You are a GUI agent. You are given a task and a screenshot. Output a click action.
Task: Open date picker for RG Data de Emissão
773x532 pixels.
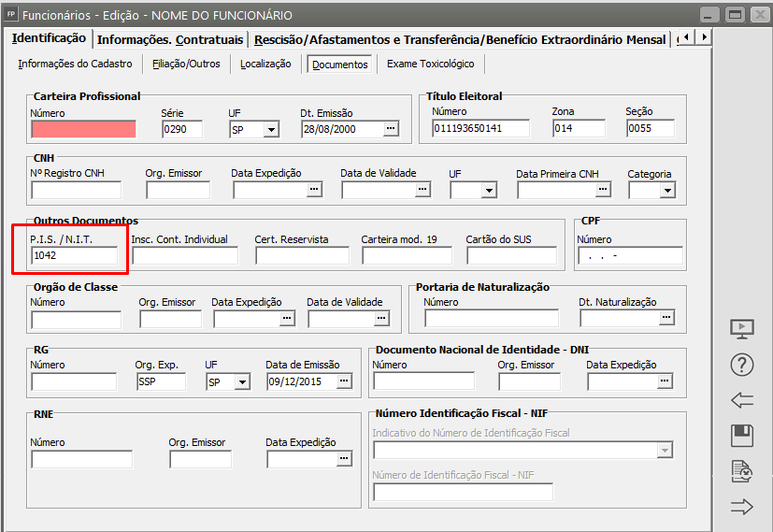(x=344, y=381)
